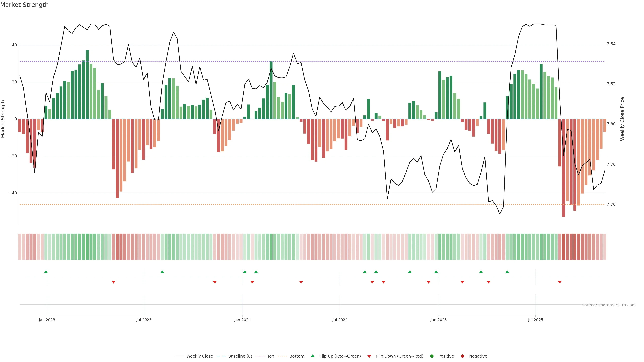Click the Market Strength chart title
644x362 pixels.
click(24, 5)
